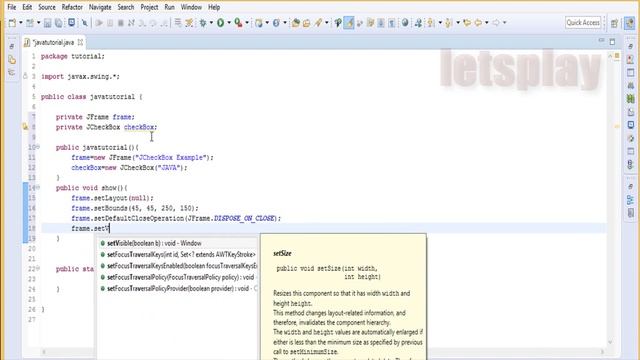Click the Quick Access search field
The image size is (640, 360).
[x=583, y=23]
